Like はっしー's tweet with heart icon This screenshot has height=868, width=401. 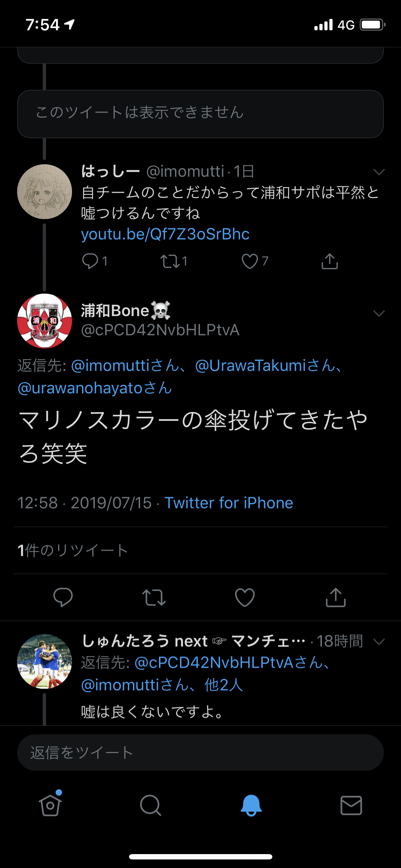[250, 261]
